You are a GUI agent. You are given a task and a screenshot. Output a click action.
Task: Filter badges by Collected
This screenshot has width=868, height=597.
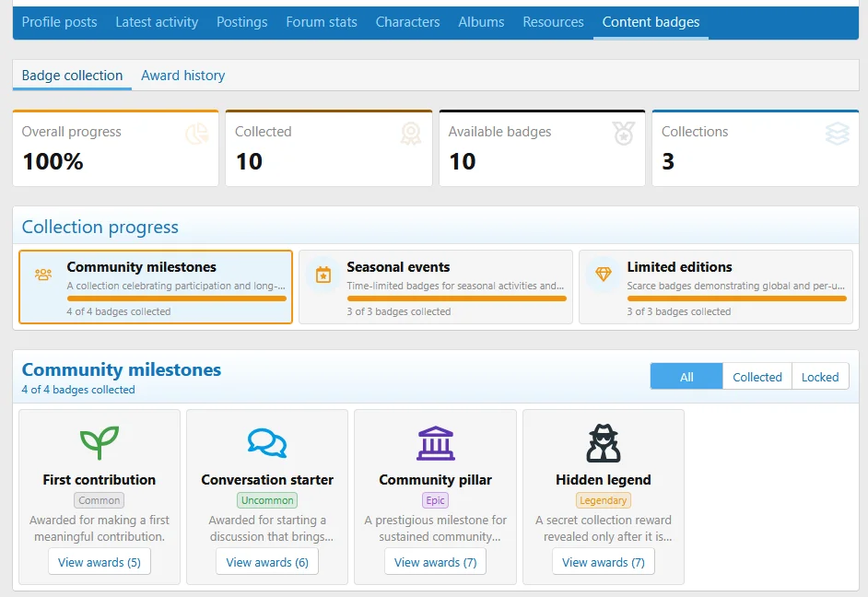(x=757, y=377)
